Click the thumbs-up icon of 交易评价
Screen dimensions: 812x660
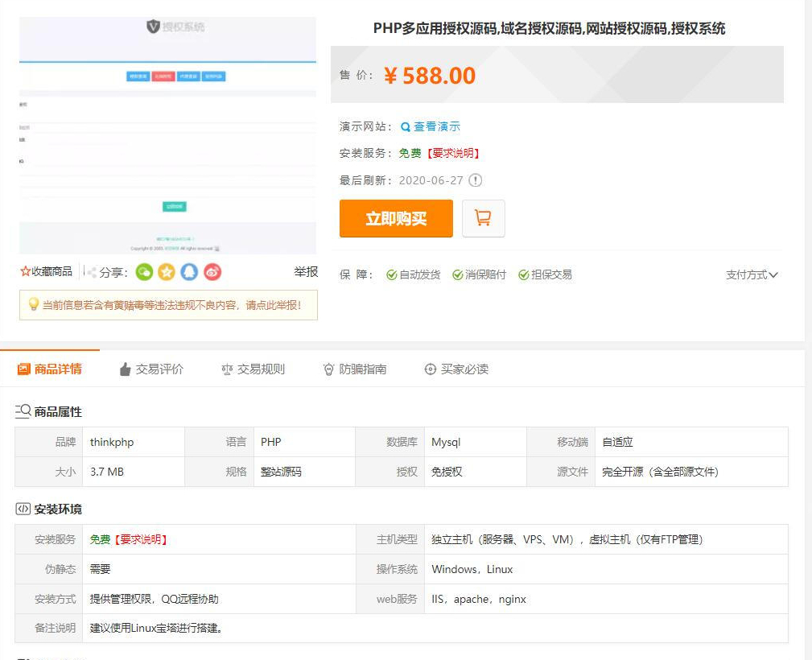click(125, 369)
